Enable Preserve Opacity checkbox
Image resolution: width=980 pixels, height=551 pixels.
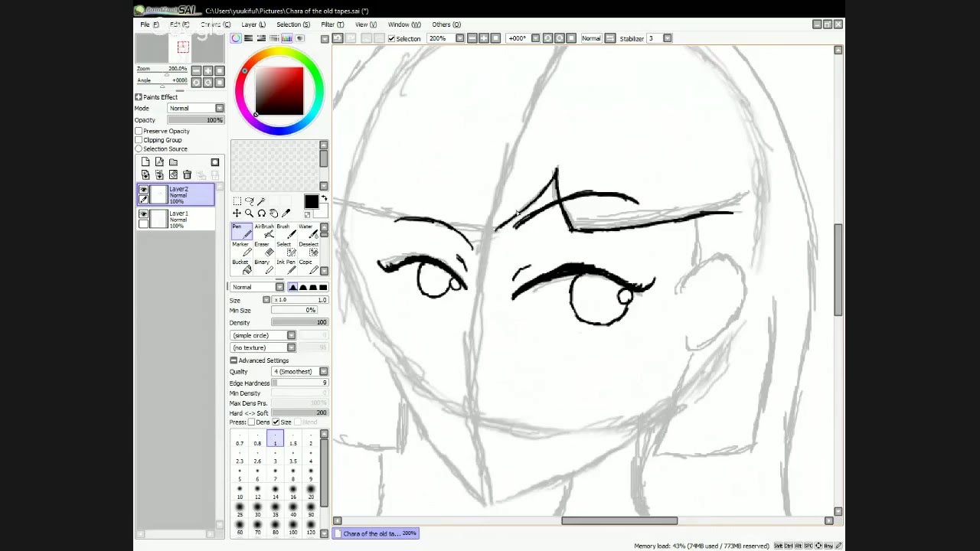click(x=139, y=131)
